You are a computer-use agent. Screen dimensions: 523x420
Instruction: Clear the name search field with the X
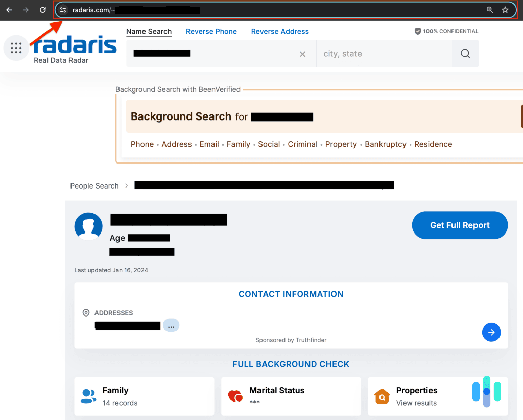point(302,54)
